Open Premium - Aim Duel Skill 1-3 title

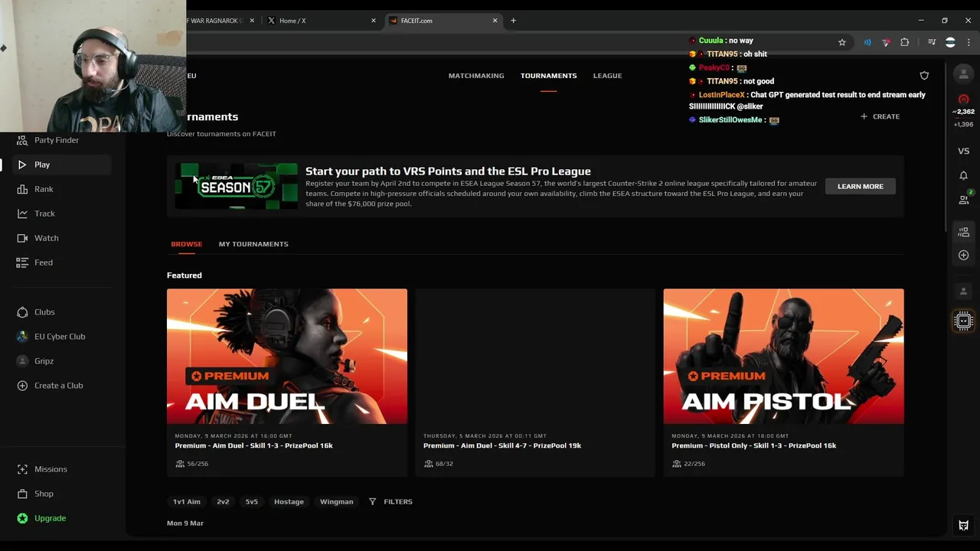pos(253,445)
